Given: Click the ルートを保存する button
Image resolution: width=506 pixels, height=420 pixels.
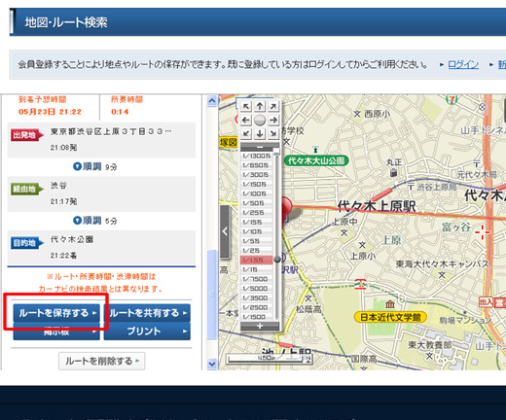Looking at the screenshot, I should coord(56,313).
